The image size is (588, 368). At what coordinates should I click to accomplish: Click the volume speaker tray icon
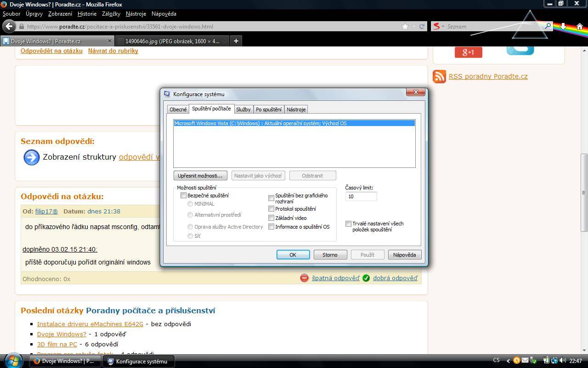pyautogui.click(x=563, y=361)
